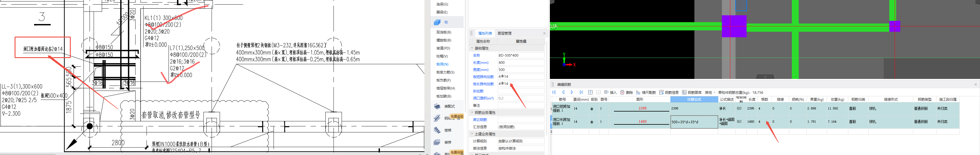Edit 板短跨向加筋 value field
The image size is (980, 155).
(x=521, y=77)
